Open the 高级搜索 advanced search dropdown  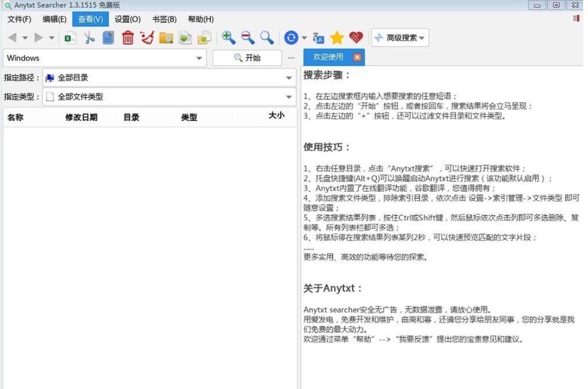click(x=400, y=37)
